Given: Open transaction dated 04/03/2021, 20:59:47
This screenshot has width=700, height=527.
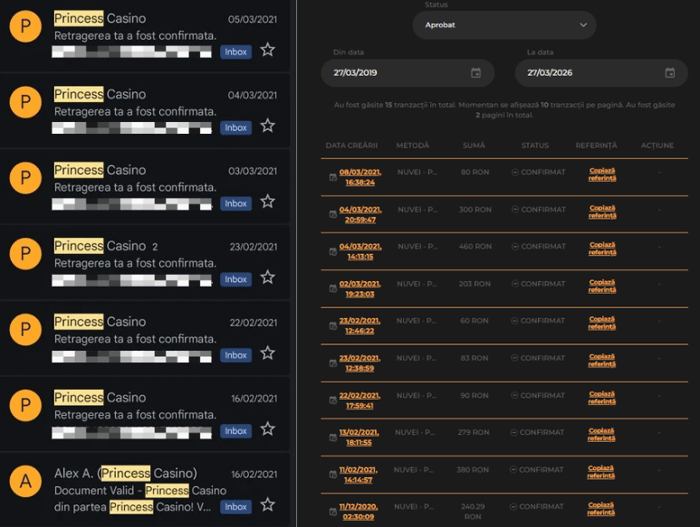Looking at the screenshot, I should pyautogui.click(x=360, y=214).
